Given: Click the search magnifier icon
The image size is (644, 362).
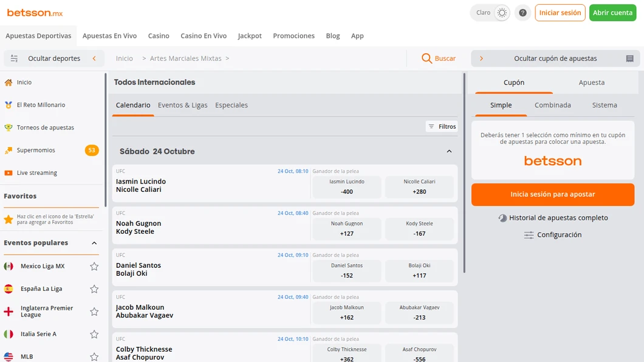Looking at the screenshot, I should coord(426,58).
